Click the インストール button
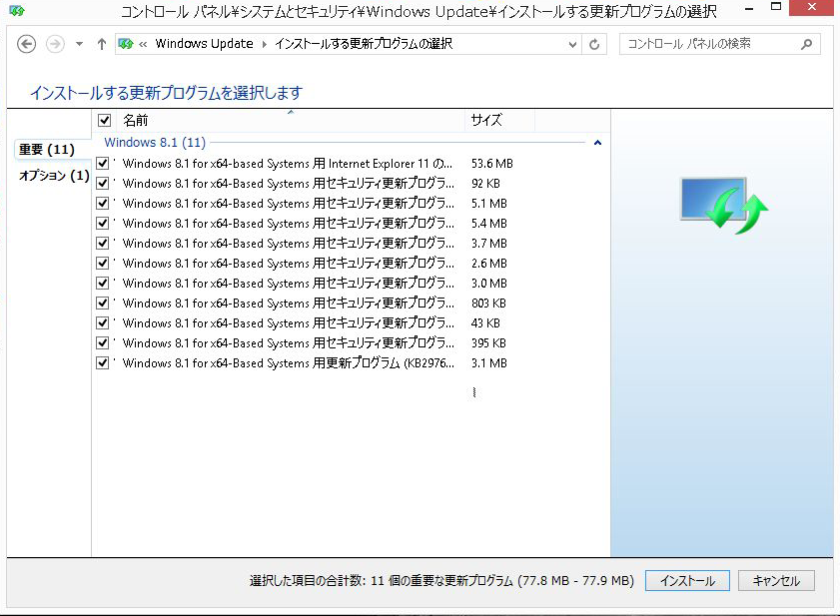 click(x=687, y=581)
